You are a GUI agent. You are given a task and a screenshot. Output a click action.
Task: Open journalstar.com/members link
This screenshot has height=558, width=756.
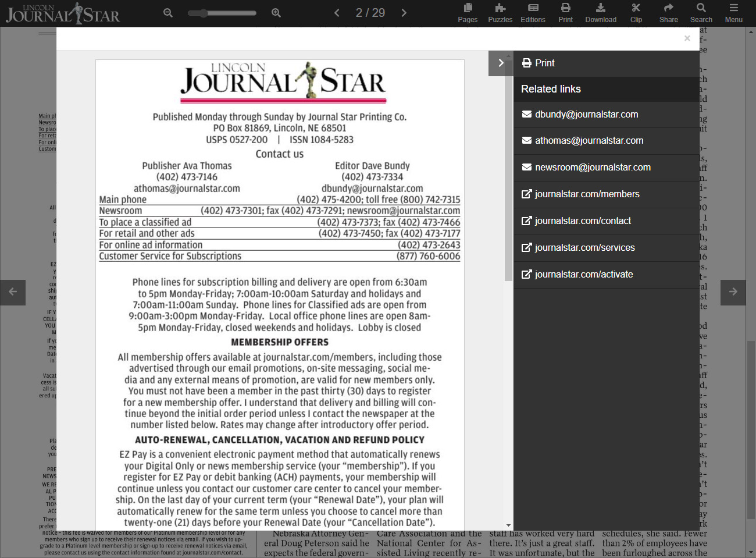point(587,194)
